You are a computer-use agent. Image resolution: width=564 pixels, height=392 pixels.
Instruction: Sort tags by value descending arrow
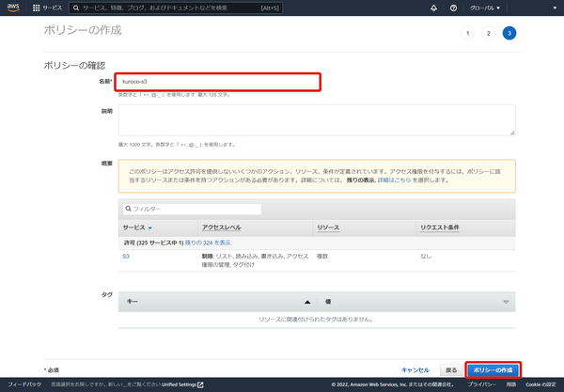(506, 302)
